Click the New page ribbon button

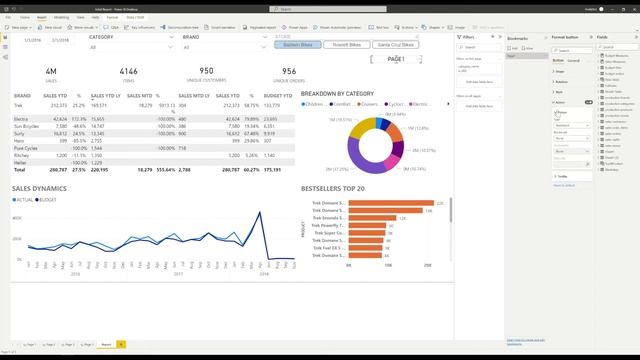[x=18, y=27]
